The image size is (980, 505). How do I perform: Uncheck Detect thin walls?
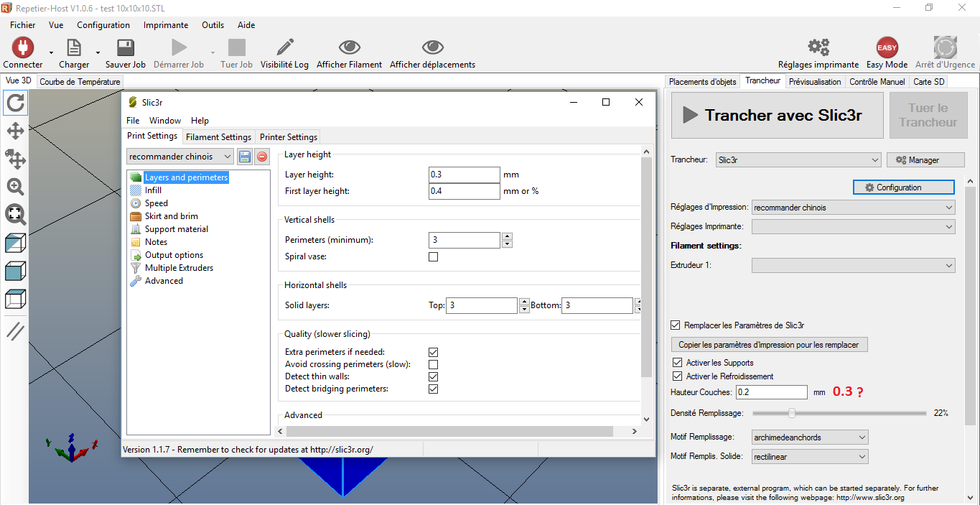(433, 376)
